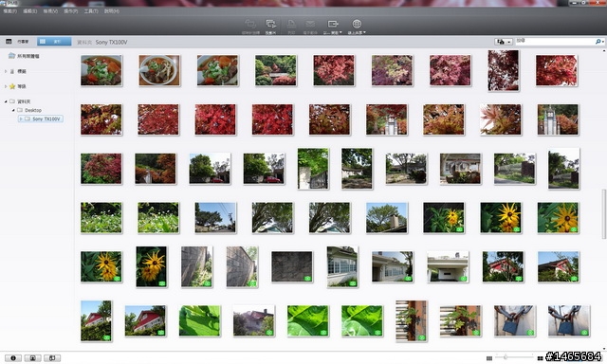Viewport: 607px width, 364px height.
Task: Select the tall portrait maple leaves thumbnail in top row
Action: click(x=503, y=70)
